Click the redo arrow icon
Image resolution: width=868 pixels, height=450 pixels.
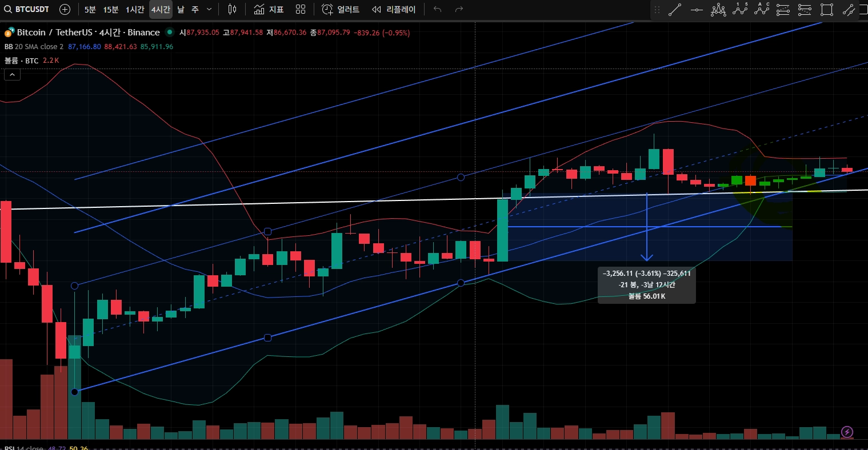[459, 9]
